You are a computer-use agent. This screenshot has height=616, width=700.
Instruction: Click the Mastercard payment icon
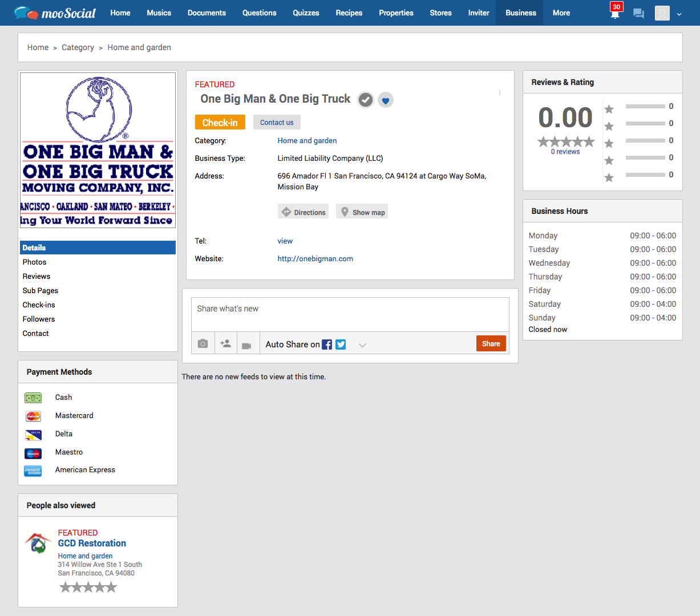33,416
